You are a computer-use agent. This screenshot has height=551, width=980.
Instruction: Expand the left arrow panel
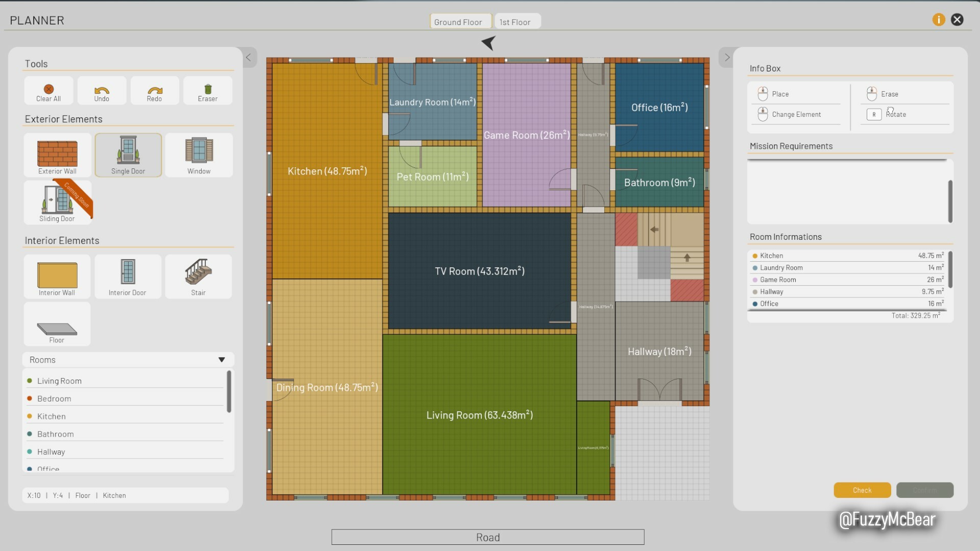pos(249,57)
